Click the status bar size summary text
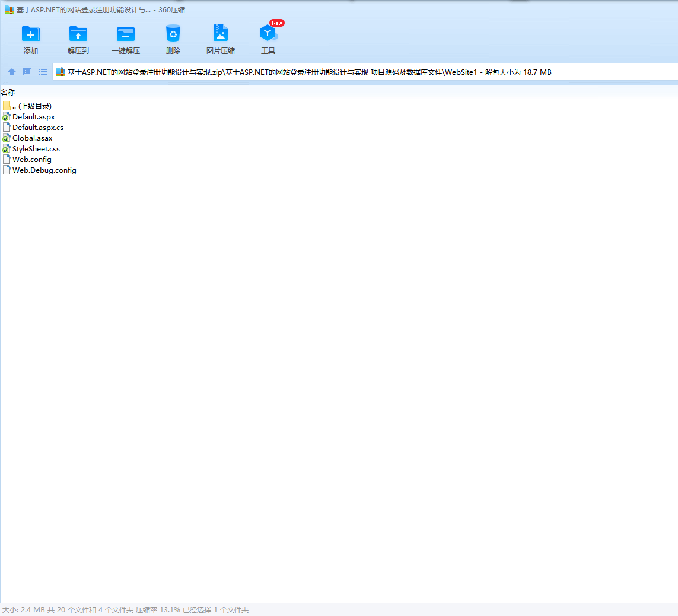The height and width of the screenshot is (616, 678). click(x=125, y=609)
